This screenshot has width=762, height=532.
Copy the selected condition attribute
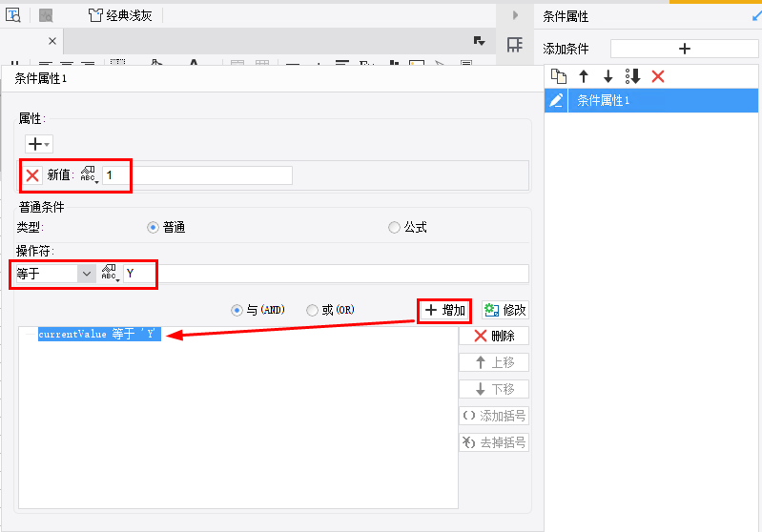coord(558,76)
